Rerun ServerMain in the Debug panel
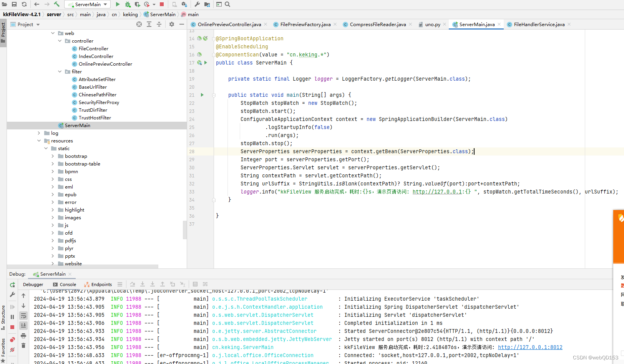The height and width of the screenshot is (364, 624). [x=12, y=285]
